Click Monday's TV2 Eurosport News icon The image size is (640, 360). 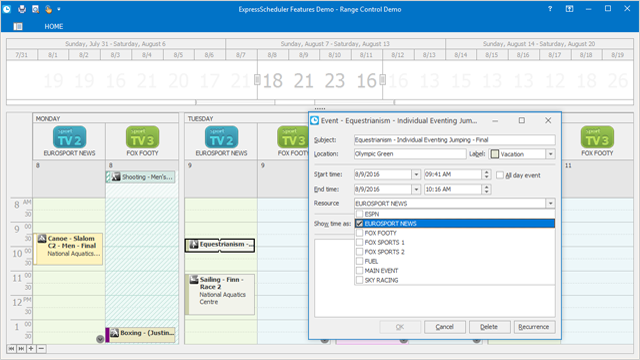69,137
